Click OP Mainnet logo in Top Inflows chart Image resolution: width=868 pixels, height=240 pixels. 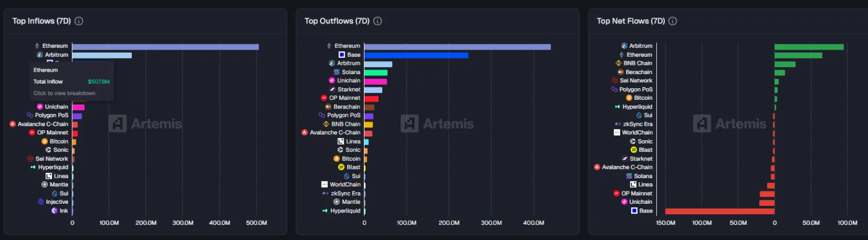(x=33, y=133)
